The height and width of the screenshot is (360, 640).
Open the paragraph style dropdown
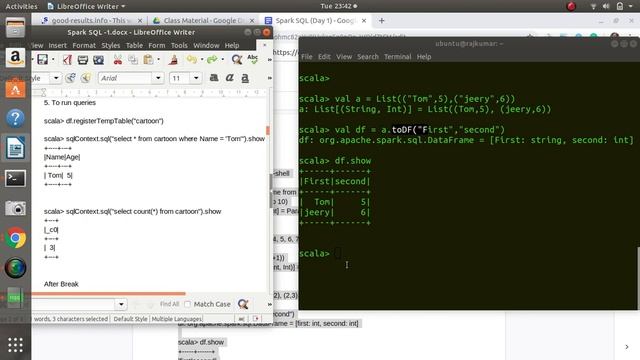[x=56, y=78]
